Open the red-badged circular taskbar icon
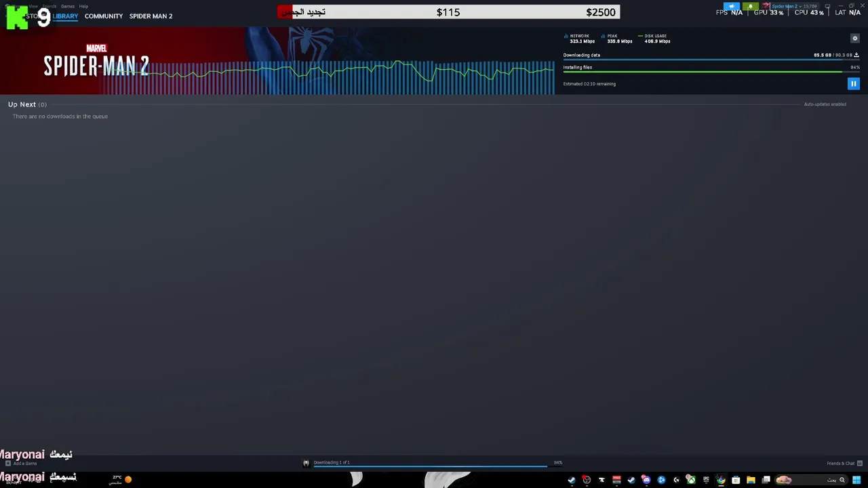 pyautogui.click(x=587, y=480)
